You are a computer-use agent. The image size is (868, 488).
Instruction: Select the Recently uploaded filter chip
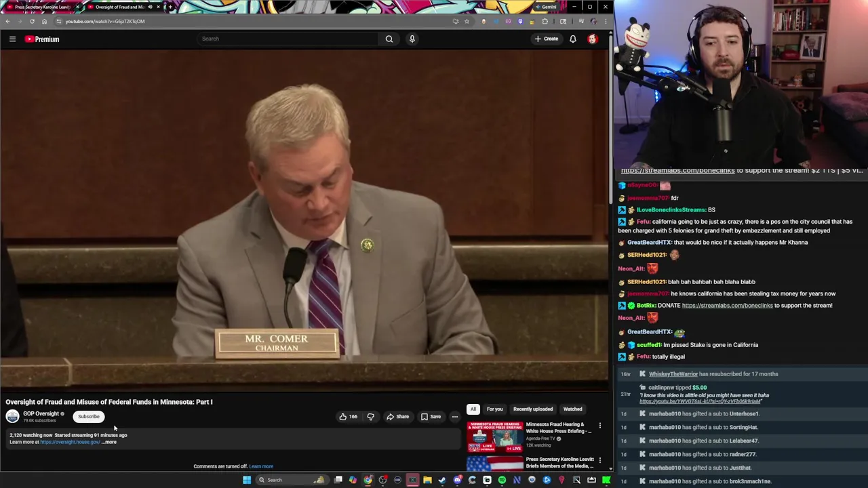[533, 409]
